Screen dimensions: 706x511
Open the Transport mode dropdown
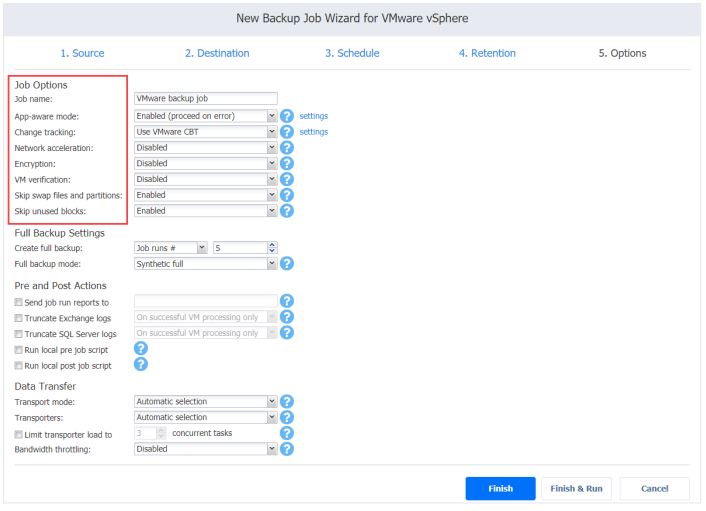[x=205, y=402]
